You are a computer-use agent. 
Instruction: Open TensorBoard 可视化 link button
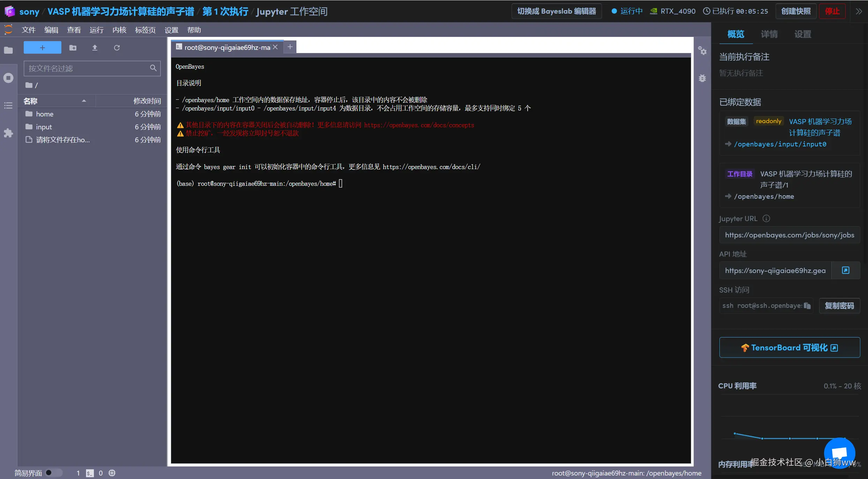click(789, 348)
